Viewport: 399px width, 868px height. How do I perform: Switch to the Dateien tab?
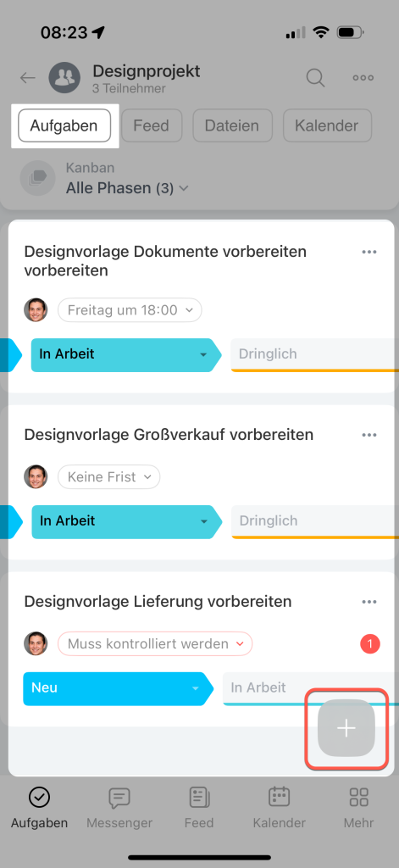click(232, 125)
